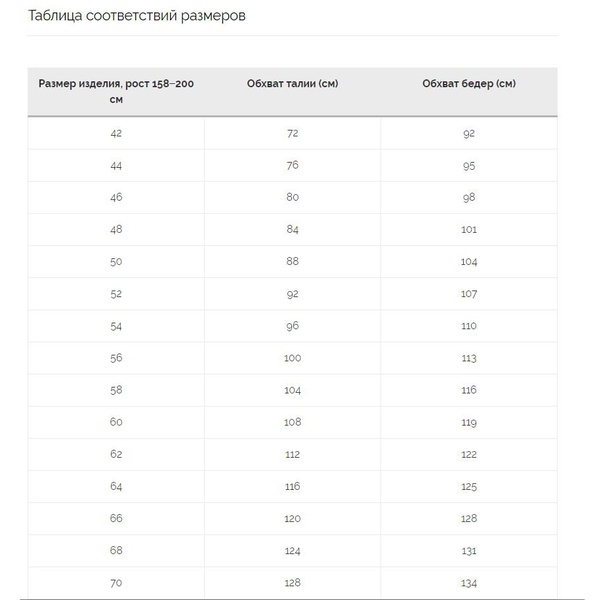Screen dimensions: 600x600
Task: Select waist value 124 for size 68
Action: pyautogui.click(x=292, y=550)
